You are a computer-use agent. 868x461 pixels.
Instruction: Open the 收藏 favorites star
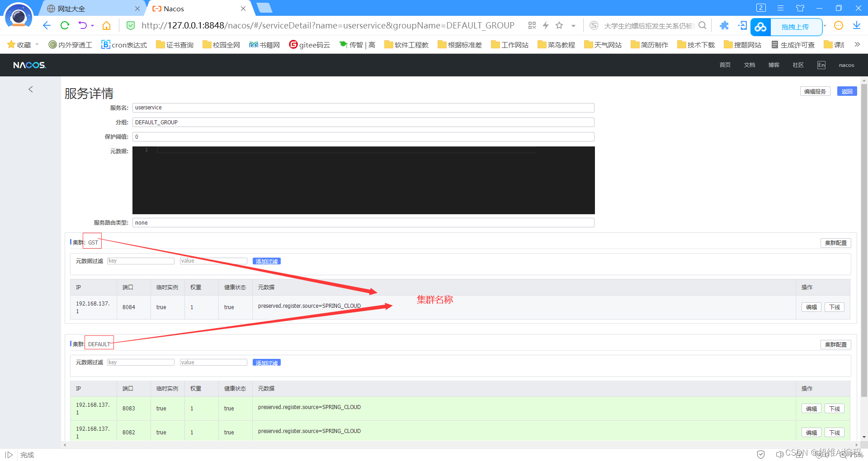[x=11, y=44]
